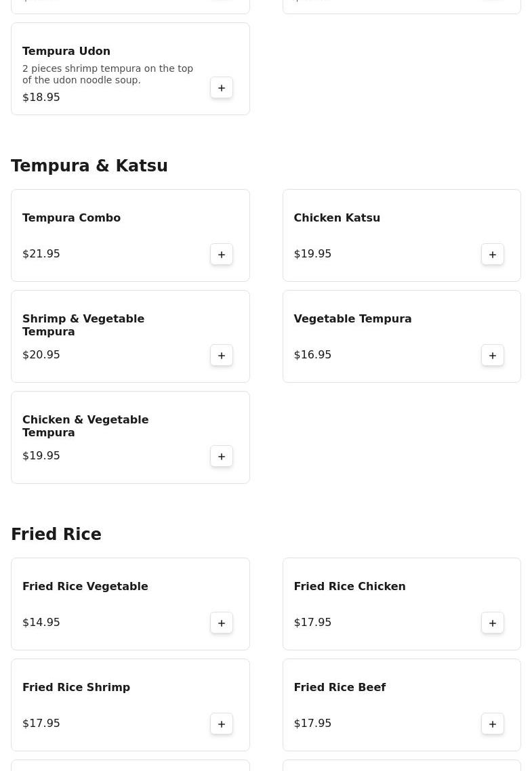532x771 pixels.
Task: Select the Vegetable Tempura item name
Action: click(x=352, y=319)
